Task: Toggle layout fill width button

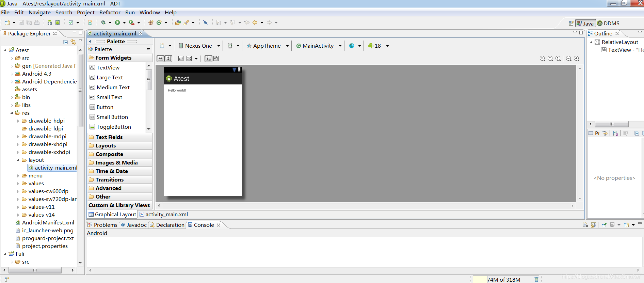Action: (x=160, y=59)
